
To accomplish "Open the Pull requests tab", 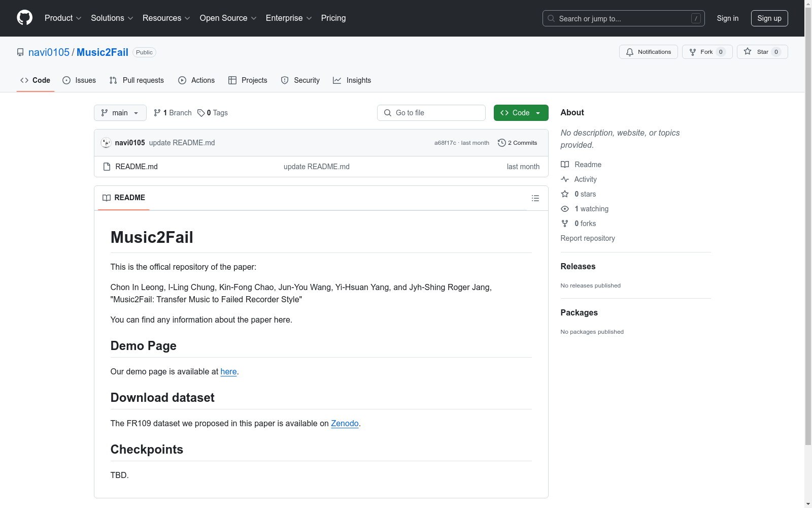I will pos(137,80).
